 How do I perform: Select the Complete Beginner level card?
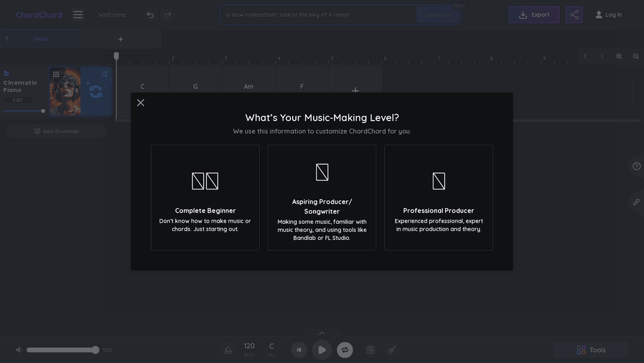(x=205, y=197)
